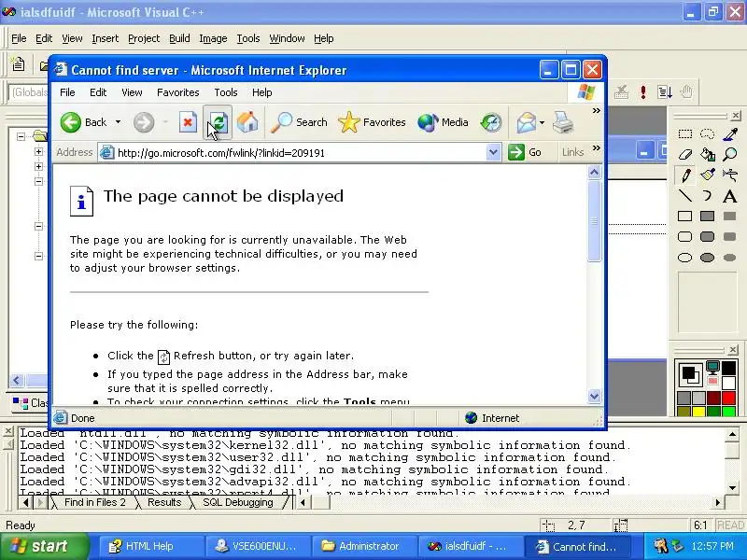Pick the light gray color swatch
Image resolution: width=747 pixels, height=560 pixels.
click(698, 398)
